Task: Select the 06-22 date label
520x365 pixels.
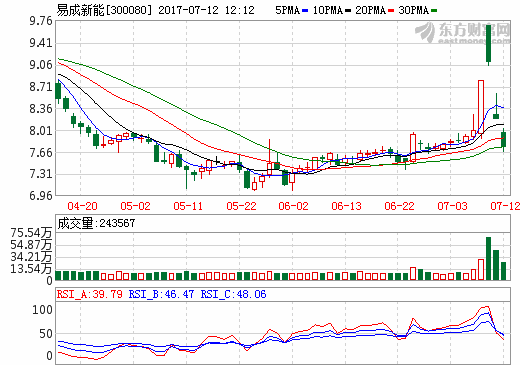Action: (399, 206)
